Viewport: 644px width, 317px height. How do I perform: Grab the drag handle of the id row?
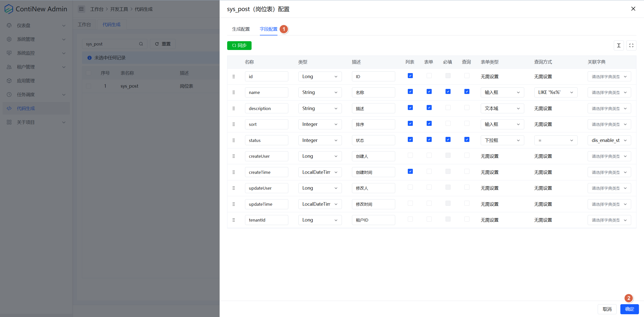click(x=234, y=77)
